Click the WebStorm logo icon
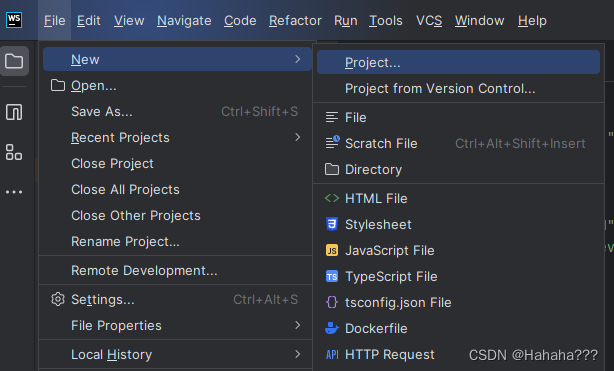This screenshot has width=614, height=371. [14, 20]
